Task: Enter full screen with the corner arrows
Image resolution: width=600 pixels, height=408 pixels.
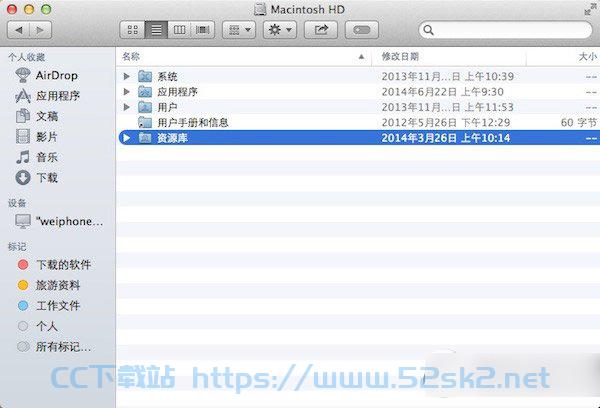Action: pos(590,9)
